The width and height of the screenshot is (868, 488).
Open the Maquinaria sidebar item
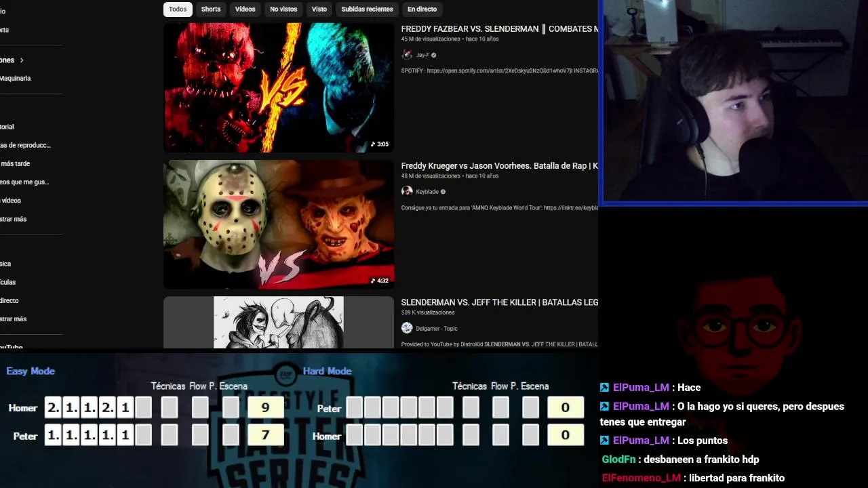click(15, 79)
